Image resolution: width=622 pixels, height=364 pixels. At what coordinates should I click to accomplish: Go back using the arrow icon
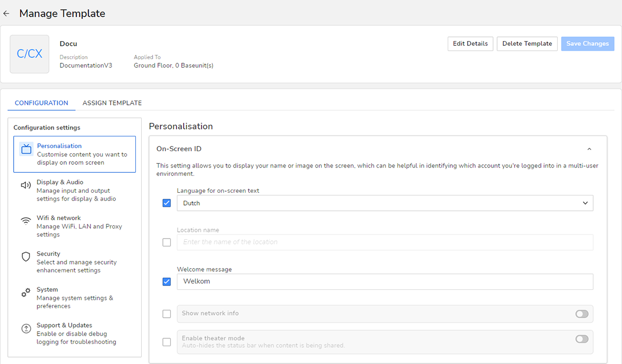6,14
